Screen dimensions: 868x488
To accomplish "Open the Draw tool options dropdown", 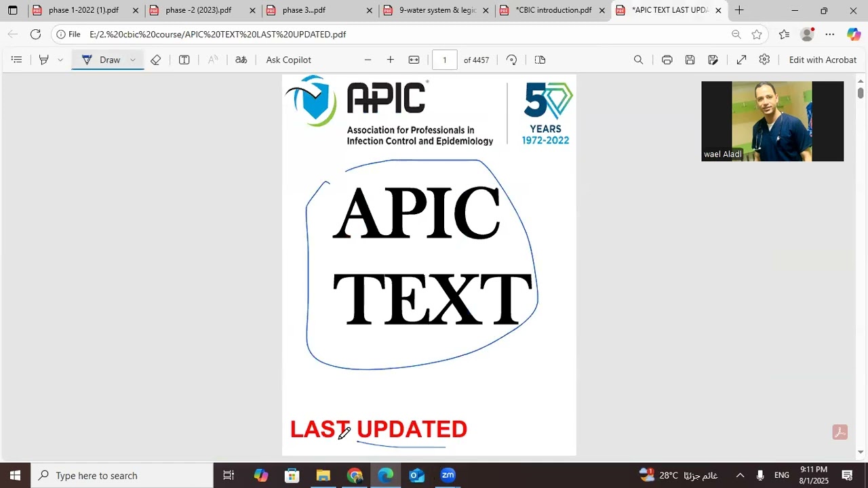I will pyautogui.click(x=133, y=60).
